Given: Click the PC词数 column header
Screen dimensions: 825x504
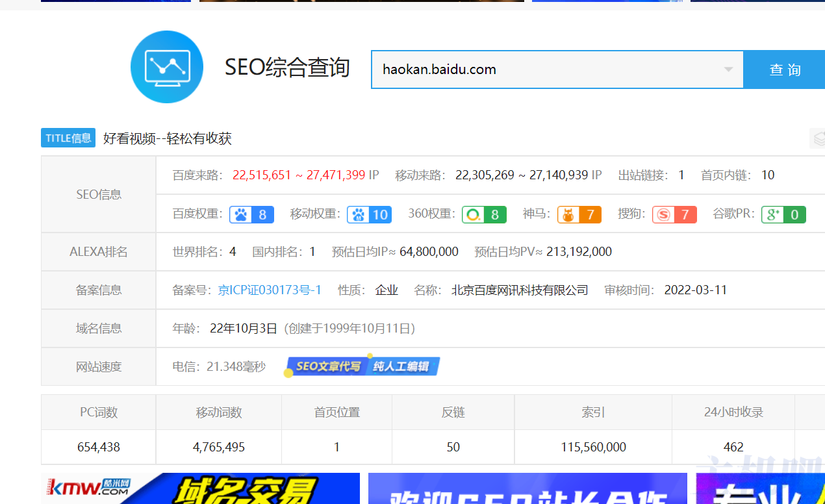Looking at the screenshot, I should 99,412.
